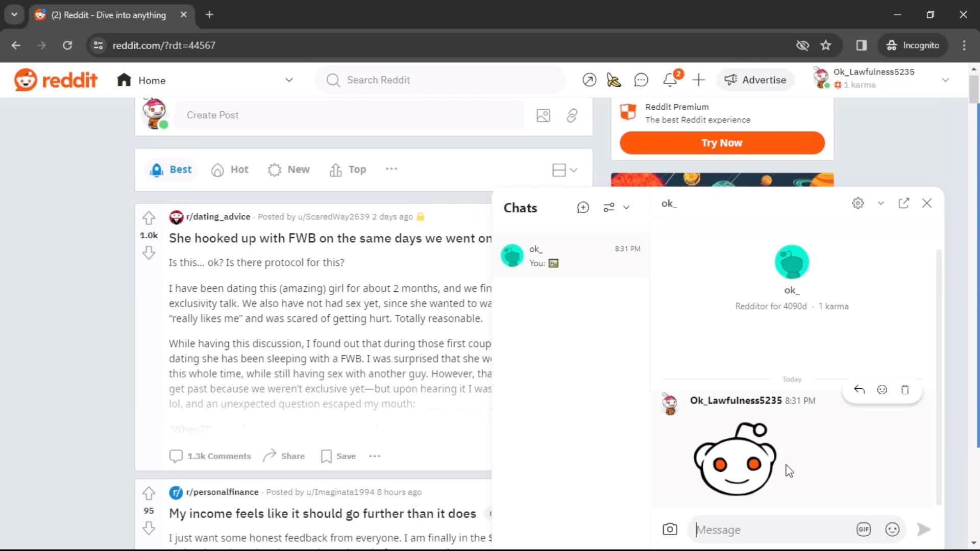Screen dimensions: 980x551
Task: Click the Reddit home button icon
Action: pos(123,80)
